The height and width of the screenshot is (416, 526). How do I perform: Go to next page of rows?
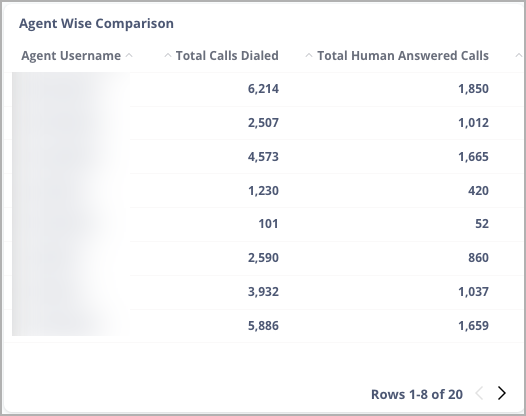pyautogui.click(x=502, y=393)
